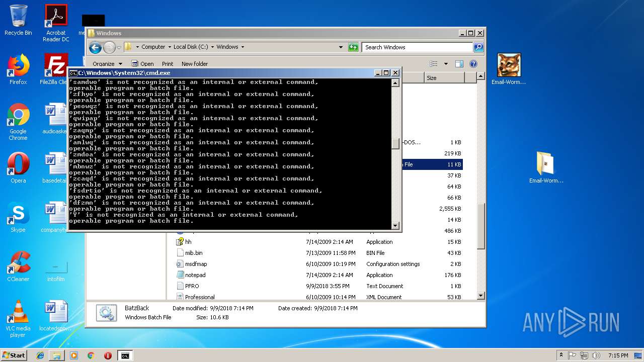Open the Organize dropdown menu

pyautogui.click(x=107, y=64)
